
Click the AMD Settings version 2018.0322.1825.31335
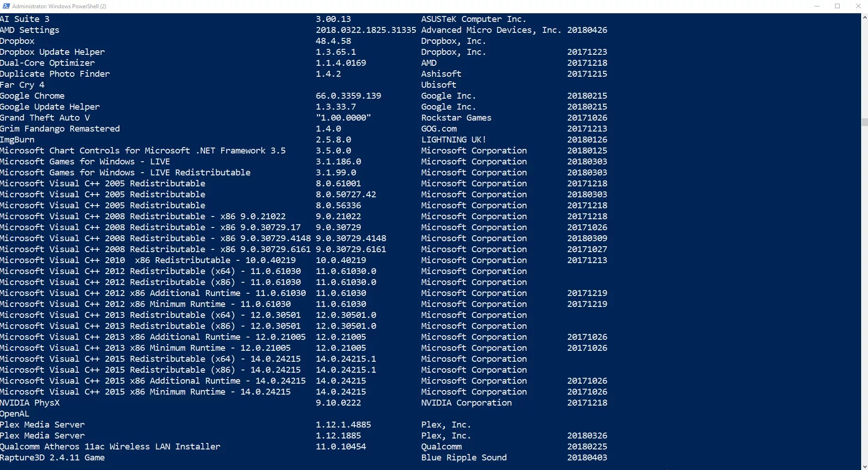[366, 30]
